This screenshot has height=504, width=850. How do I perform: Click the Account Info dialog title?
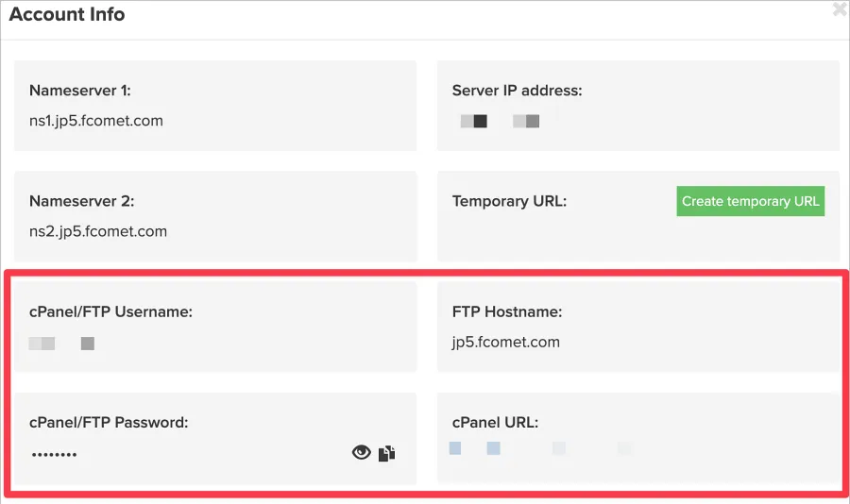click(67, 15)
